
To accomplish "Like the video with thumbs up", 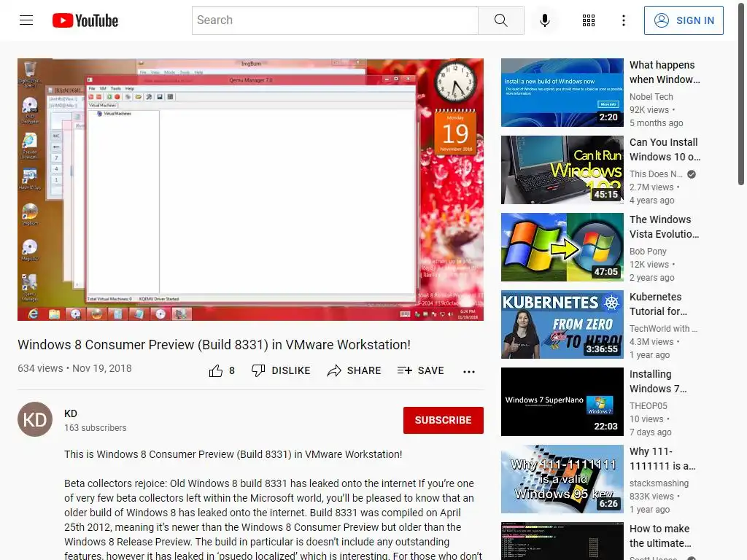I will point(216,371).
